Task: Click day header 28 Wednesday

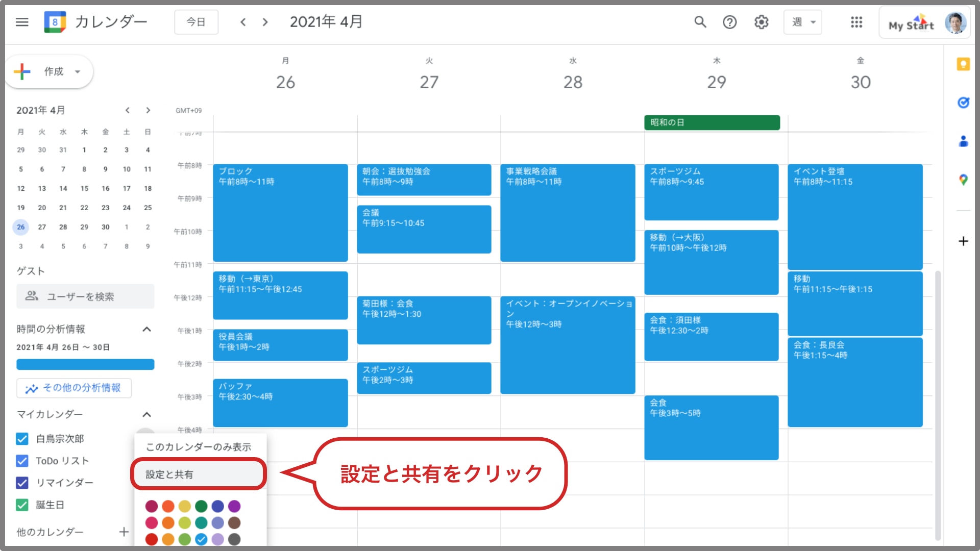Action: pos(573,82)
